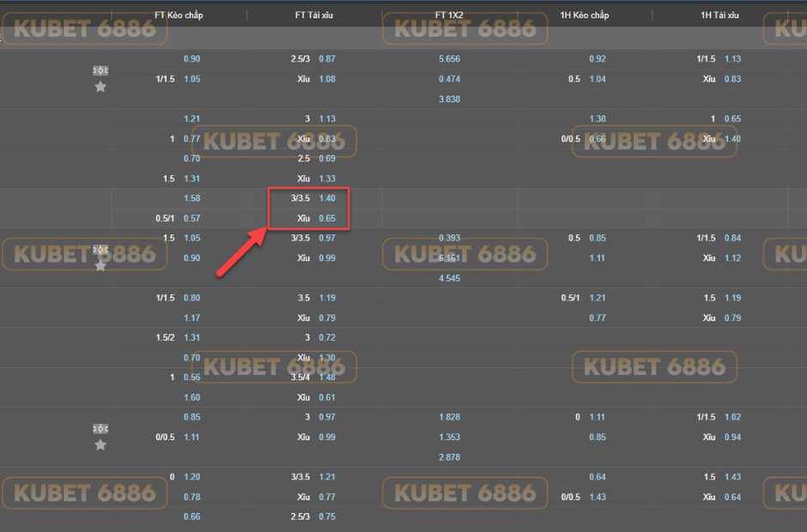The width and height of the screenshot is (807, 532).
Task: Select FT handicap odds 0.78
Action: (x=192, y=497)
